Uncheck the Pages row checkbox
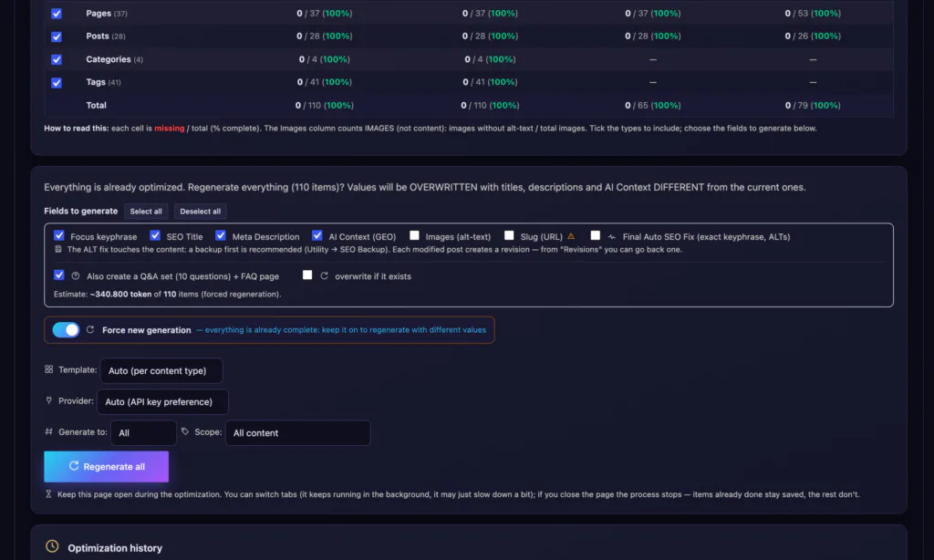The height and width of the screenshot is (560, 934). click(x=57, y=14)
